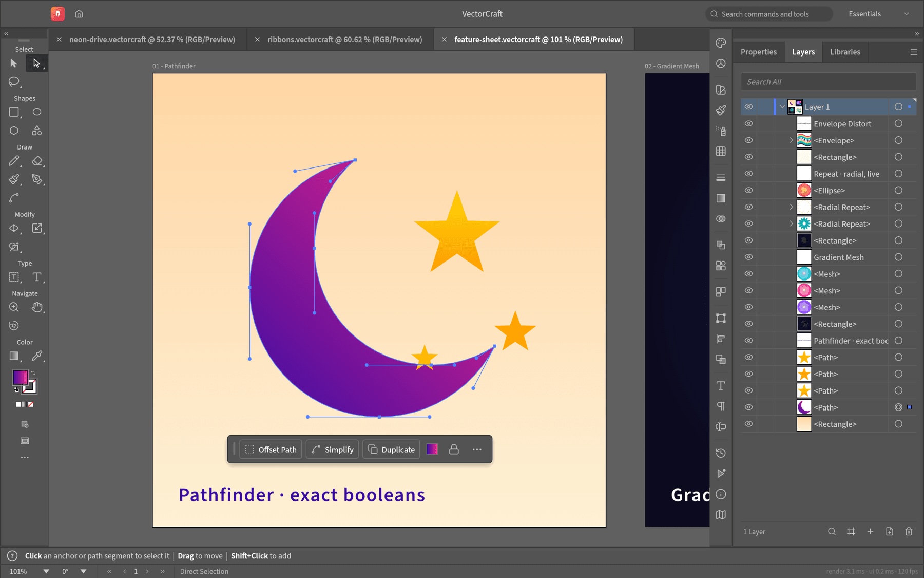Viewport: 924px width, 578px height.
Task: Click the lock icon in floating toolbar
Action: 454,450
